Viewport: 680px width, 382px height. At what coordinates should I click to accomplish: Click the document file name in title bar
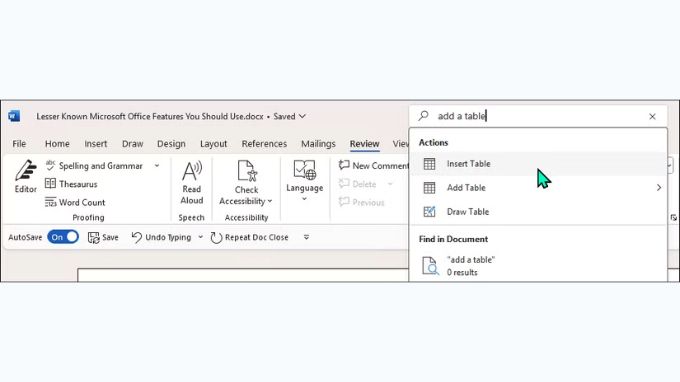coord(150,116)
